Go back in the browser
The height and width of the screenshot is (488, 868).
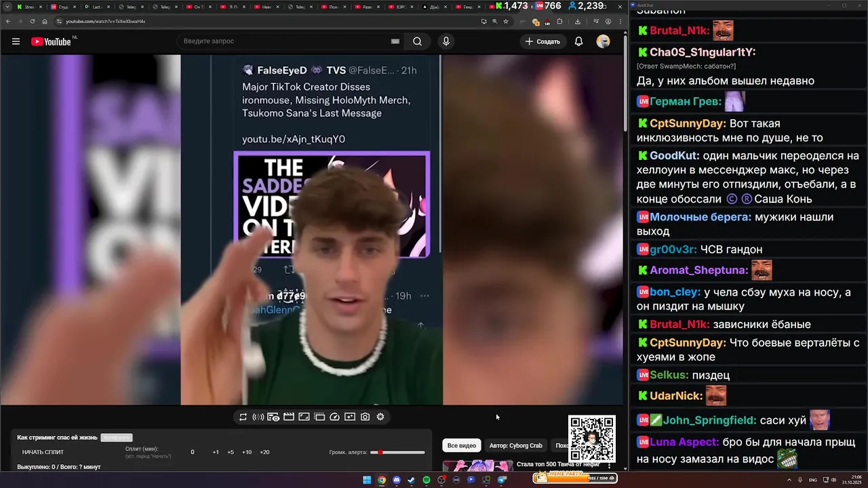point(7,21)
